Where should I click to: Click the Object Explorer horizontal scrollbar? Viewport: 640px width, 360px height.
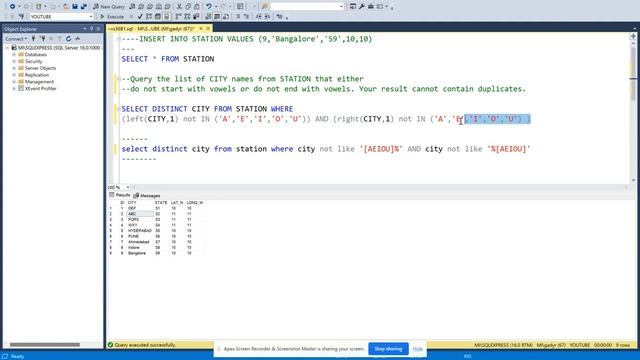(45, 345)
